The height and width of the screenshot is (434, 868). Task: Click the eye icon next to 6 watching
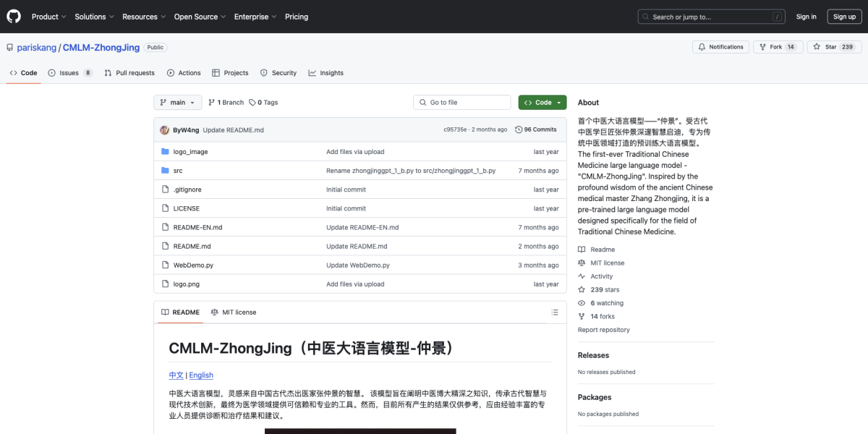tap(581, 302)
